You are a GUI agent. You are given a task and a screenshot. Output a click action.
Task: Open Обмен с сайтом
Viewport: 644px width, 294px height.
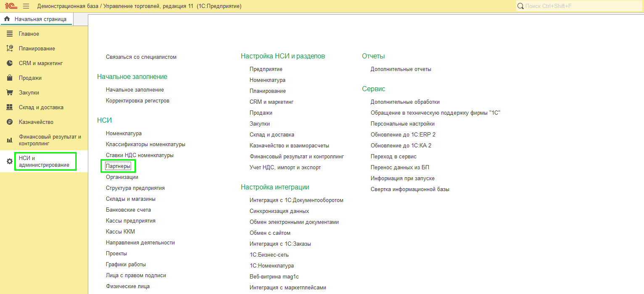[270, 233]
